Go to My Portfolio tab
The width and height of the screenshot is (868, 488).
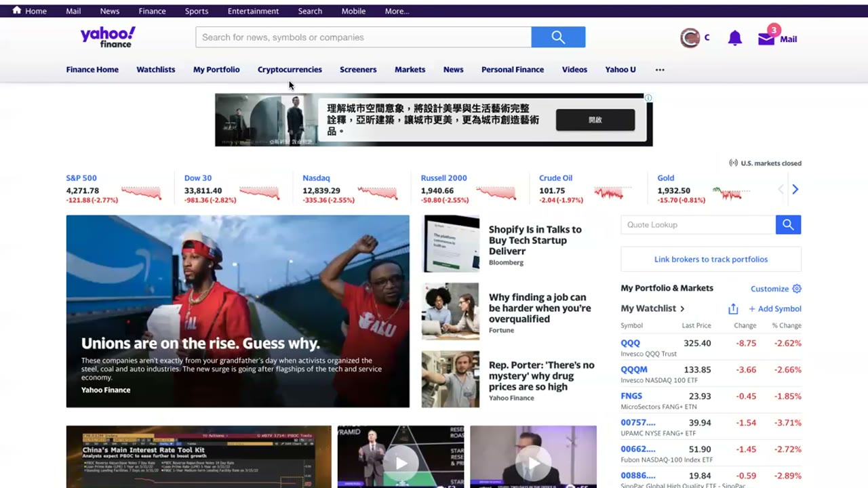point(216,70)
